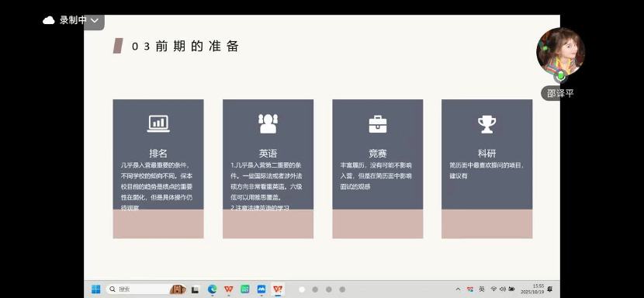Open the green app icon in taskbar
Screen dimensions: 644x298
pyautogui.click(x=245, y=289)
